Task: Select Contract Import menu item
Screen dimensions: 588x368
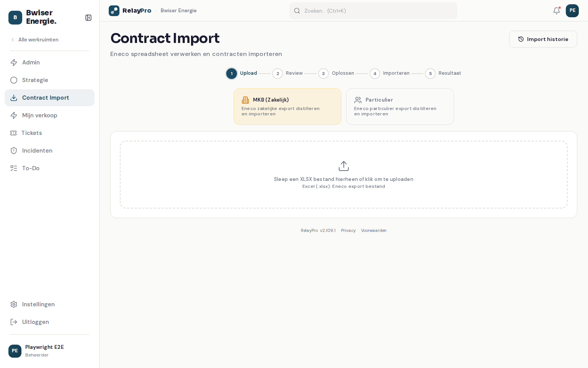Action: point(49,98)
